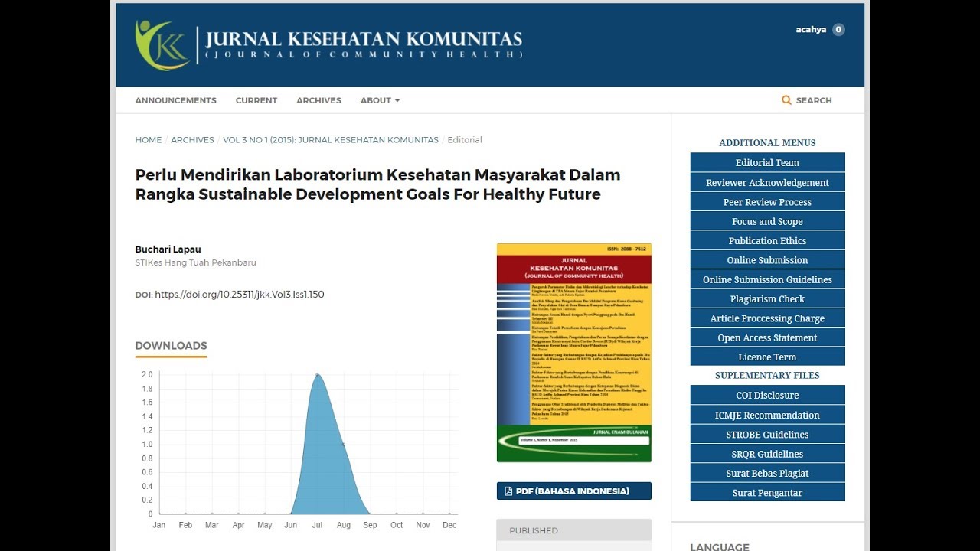The image size is (980, 551).
Task: Open the Online Submission page
Action: click(768, 260)
